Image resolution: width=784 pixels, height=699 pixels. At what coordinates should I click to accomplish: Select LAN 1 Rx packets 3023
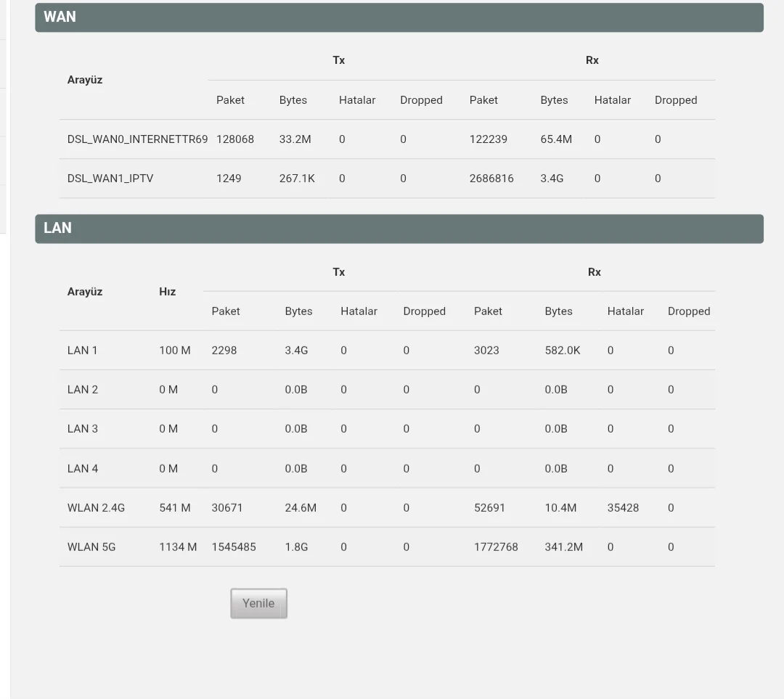point(486,351)
